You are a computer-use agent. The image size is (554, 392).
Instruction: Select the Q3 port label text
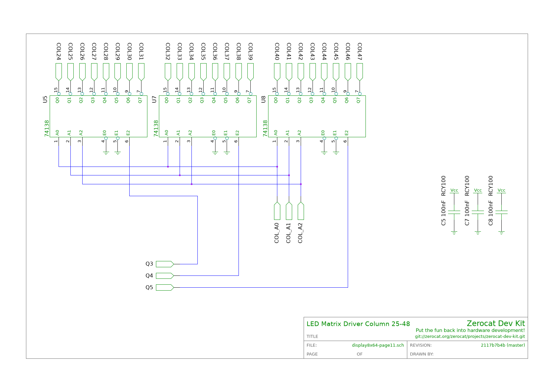coord(149,264)
